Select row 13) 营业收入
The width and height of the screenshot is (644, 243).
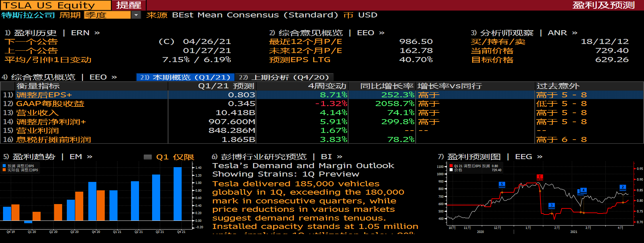point(322,113)
